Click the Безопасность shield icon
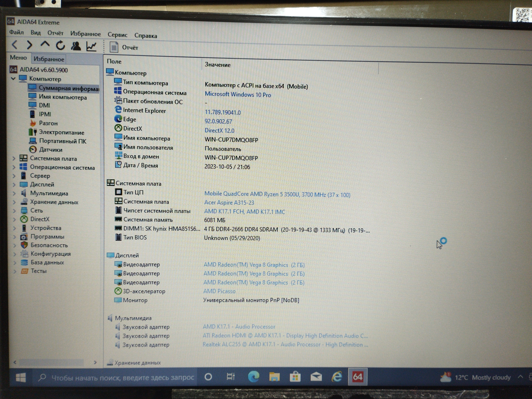 click(24, 245)
